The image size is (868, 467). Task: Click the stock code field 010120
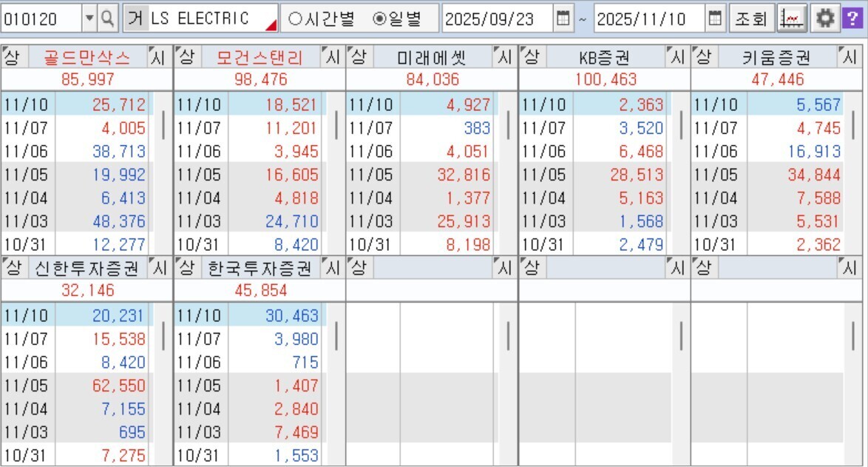tap(41, 19)
